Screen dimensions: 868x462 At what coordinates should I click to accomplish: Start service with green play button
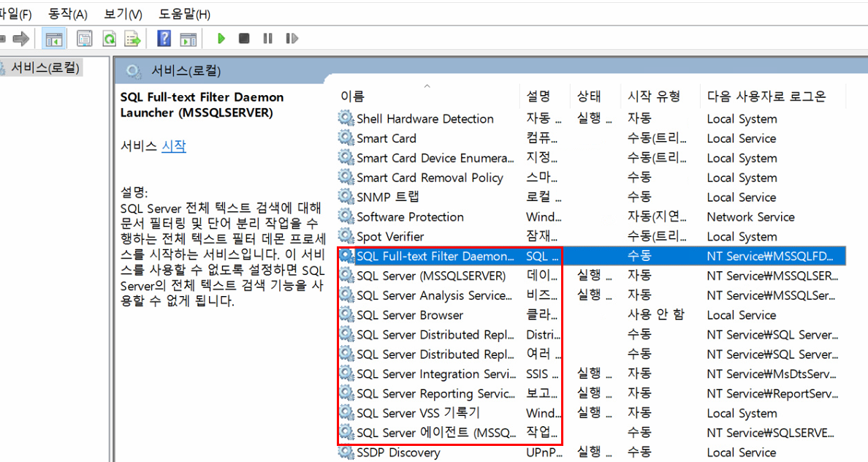point(221,39)
